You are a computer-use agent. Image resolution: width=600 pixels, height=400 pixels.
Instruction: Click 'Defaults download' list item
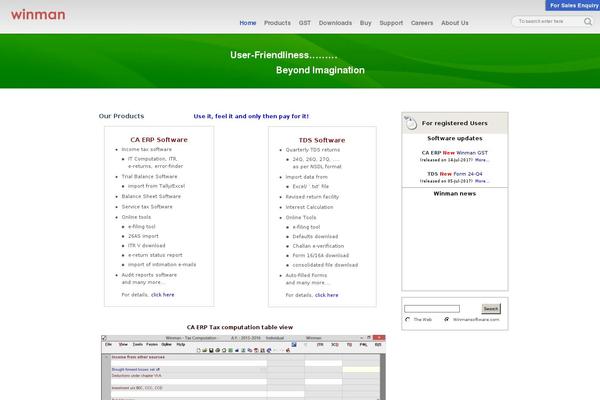pyautogui.click(x=315, y=237)
